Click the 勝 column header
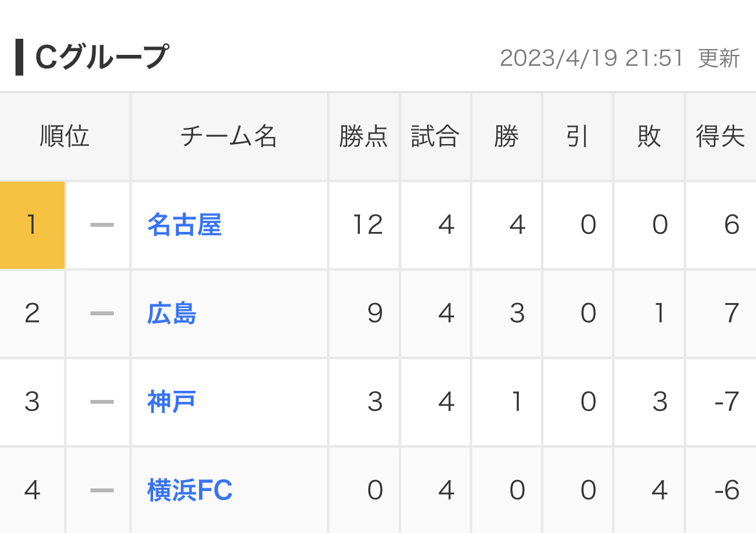The height and width of the screenshot is (533, 756). [506, 136]
